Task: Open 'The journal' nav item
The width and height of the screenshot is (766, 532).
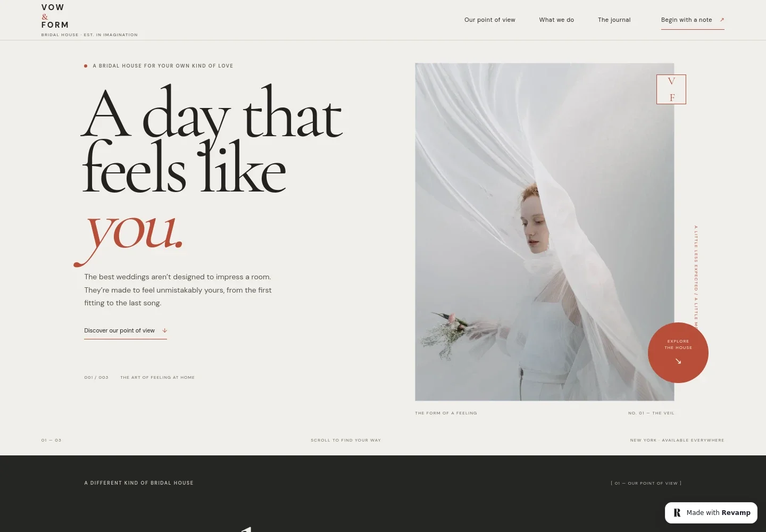Action: 614,20
